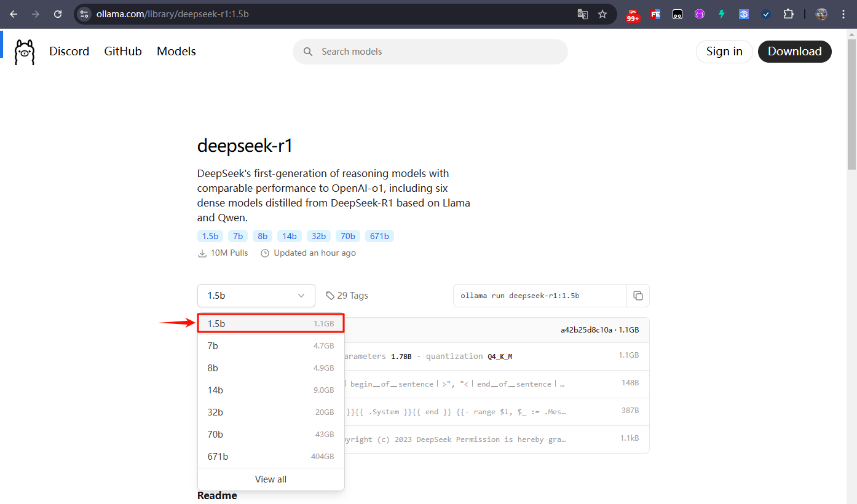Open the model size dropdown showing 1.5b
The width and height of the screenshot is (857, 504).
pyautogui.click(x=256, y=296)
